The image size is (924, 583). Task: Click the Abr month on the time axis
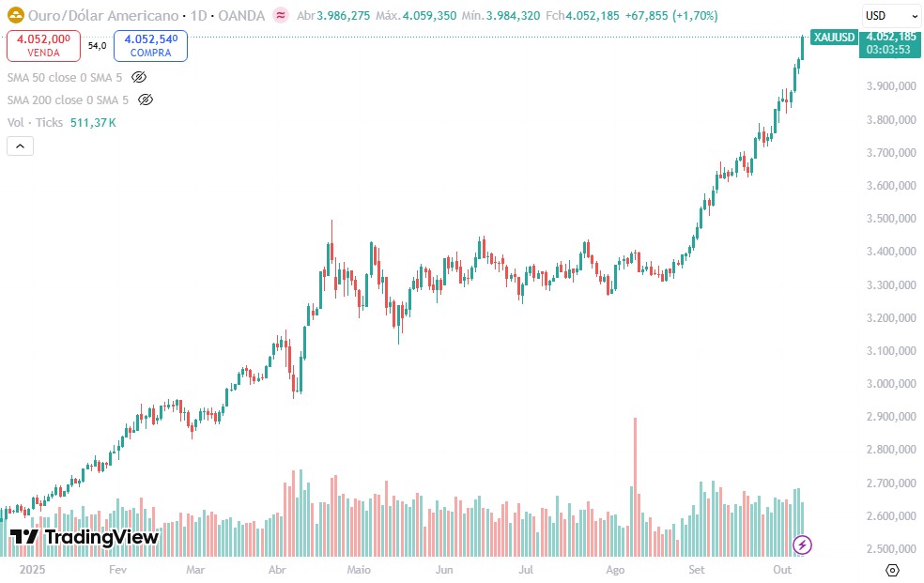(x=277, y=570)
